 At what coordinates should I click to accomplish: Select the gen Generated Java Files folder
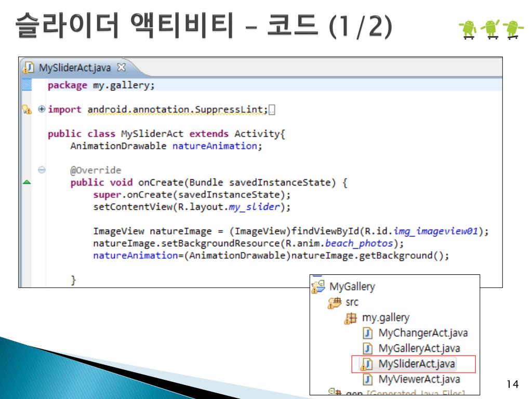tap(396, 393)
